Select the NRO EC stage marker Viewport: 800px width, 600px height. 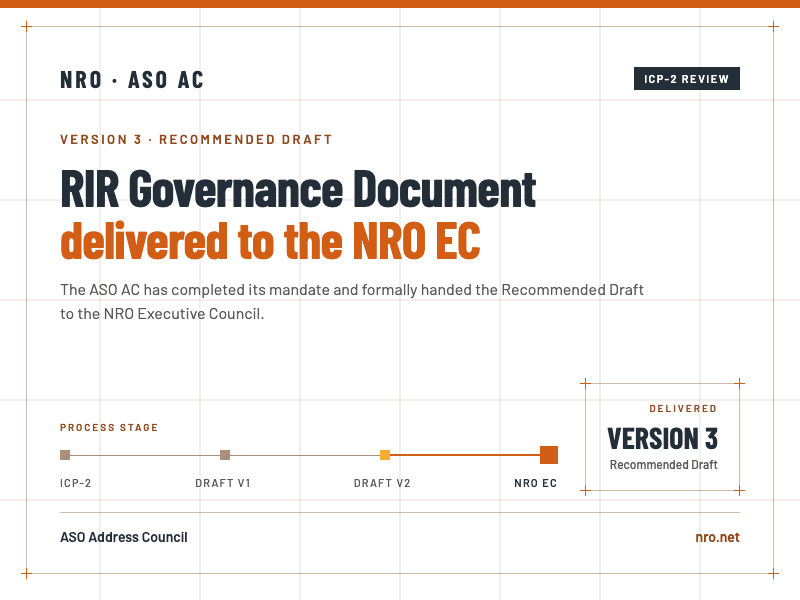[x=549, y=455]
